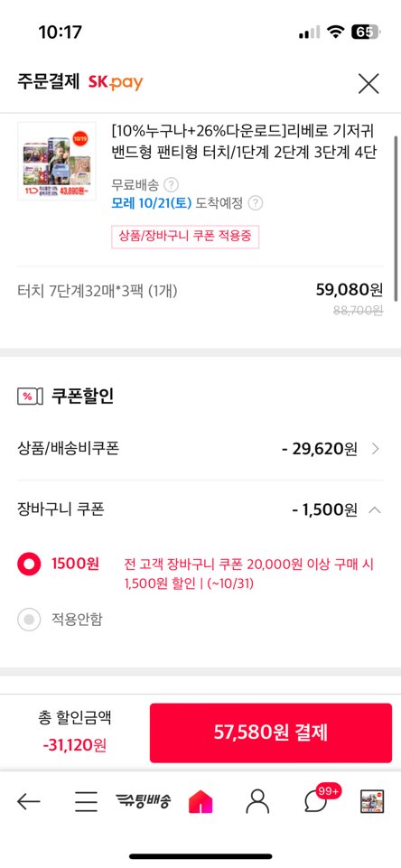401x868 pixels.
Task: Open 슈팅배송 from the bottom bar
Action: pyautogui.click(x=144, y=800)
